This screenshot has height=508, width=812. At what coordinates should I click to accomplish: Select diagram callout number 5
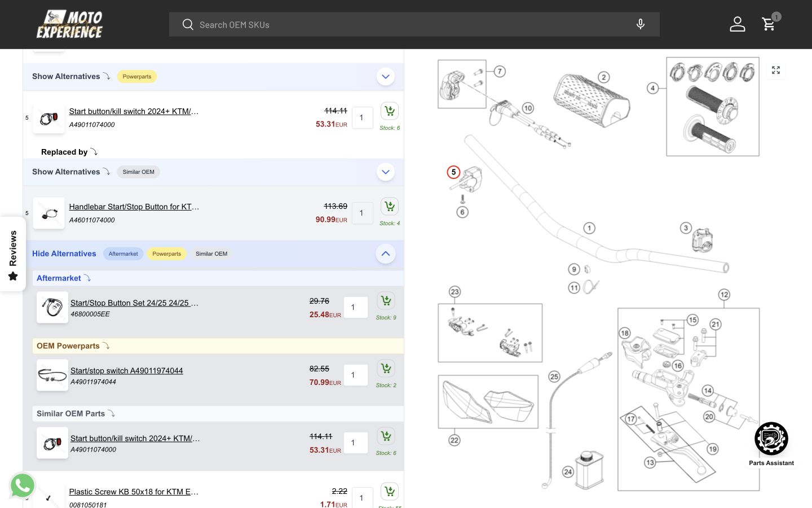tap(454, 172)
